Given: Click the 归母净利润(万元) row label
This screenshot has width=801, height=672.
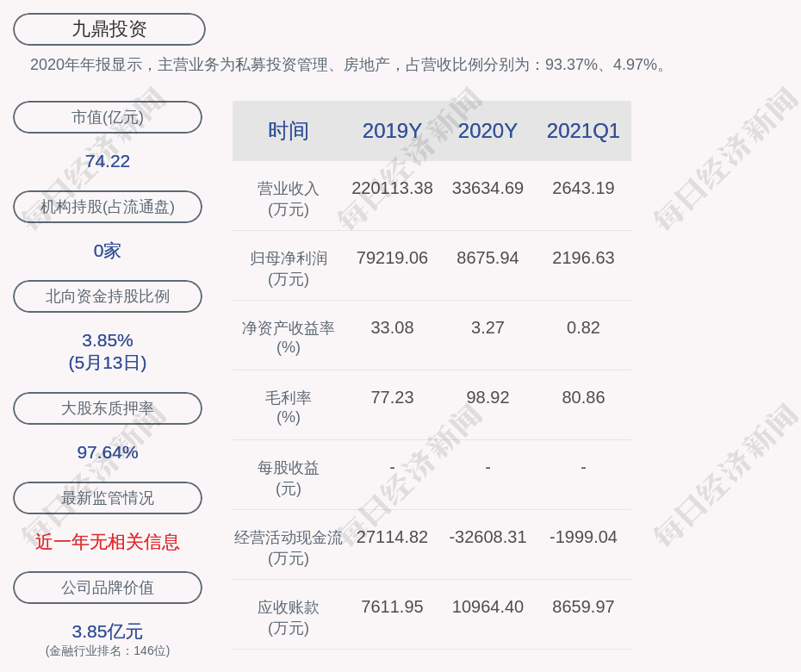Looking at the screenshot, I should point(289,269).
